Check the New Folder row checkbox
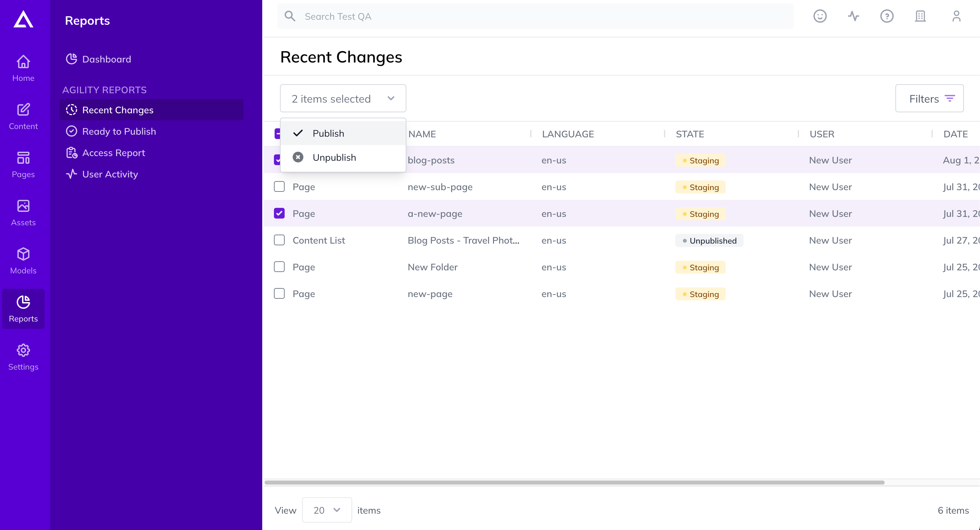The image size is (980, 530). pos(279,267)
